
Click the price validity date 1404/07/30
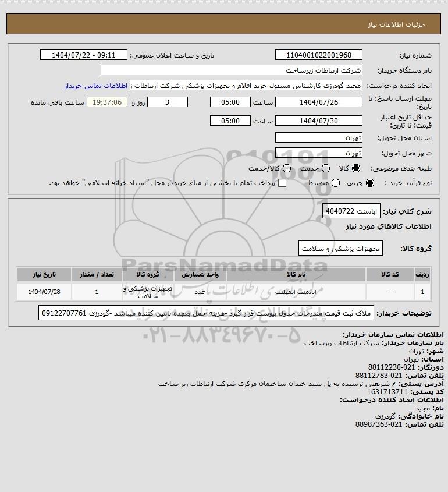[x=318, y=121]
